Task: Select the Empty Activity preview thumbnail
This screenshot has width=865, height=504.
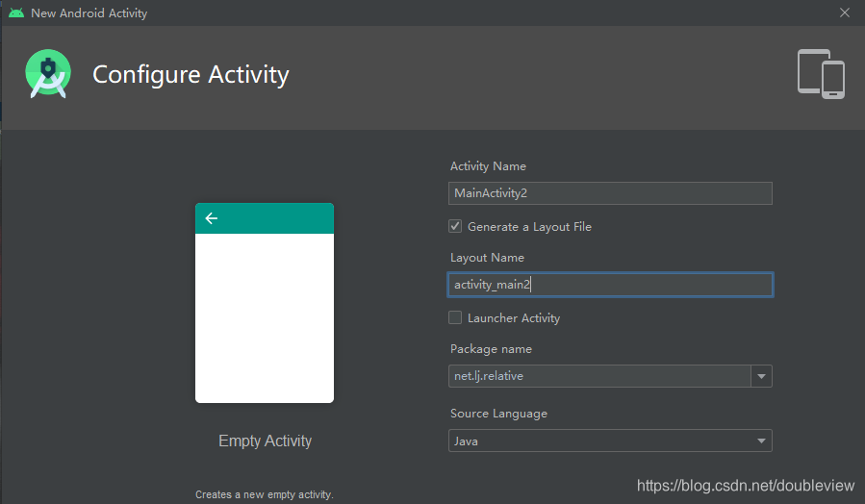Action: [x=265, y=303]
